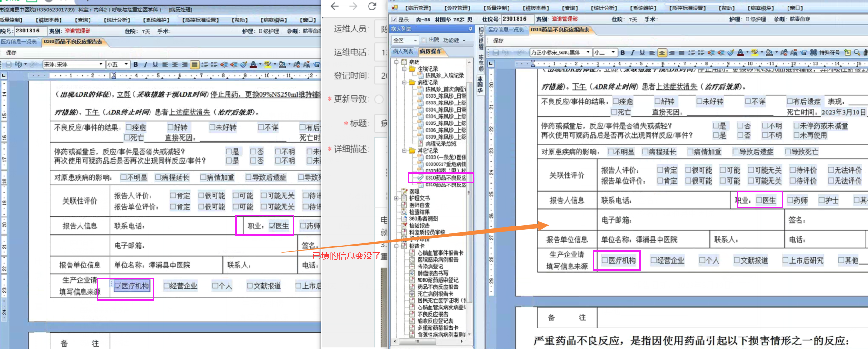Click format painter brush in left editor toolbar

click(x=244, y=64)
